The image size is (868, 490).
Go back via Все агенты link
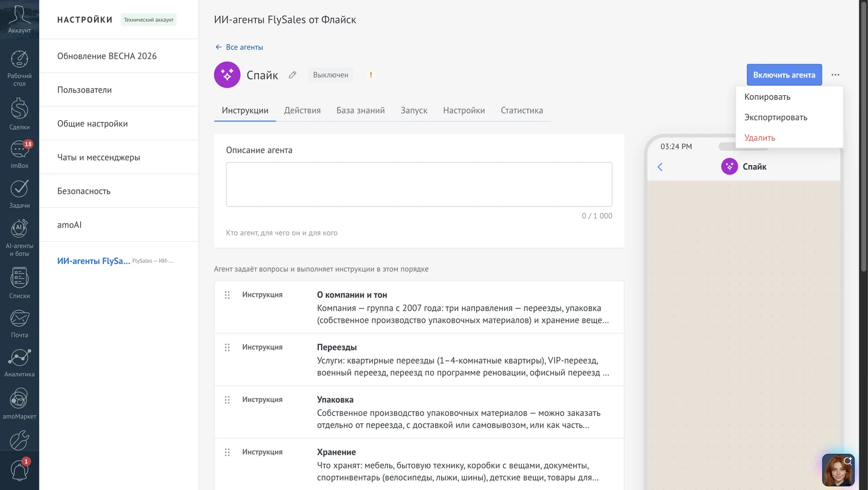[x=239, y=47]
